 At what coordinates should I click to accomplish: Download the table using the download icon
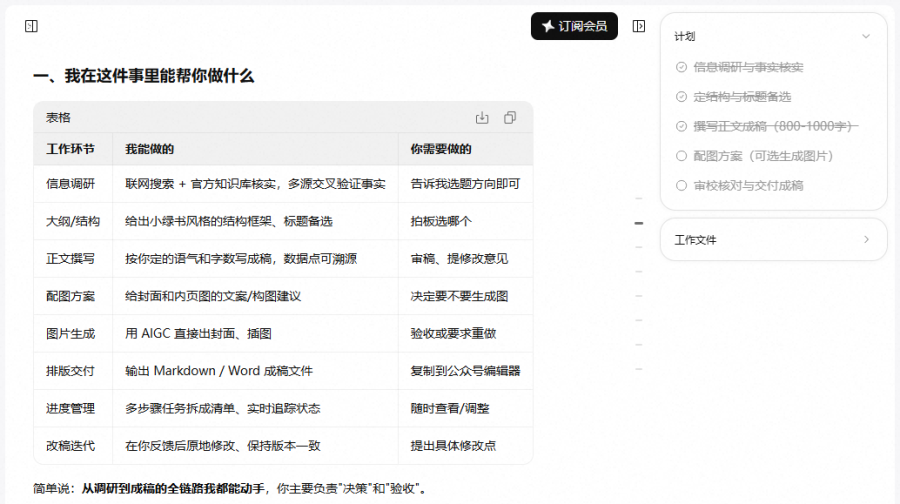coord(482,118)
